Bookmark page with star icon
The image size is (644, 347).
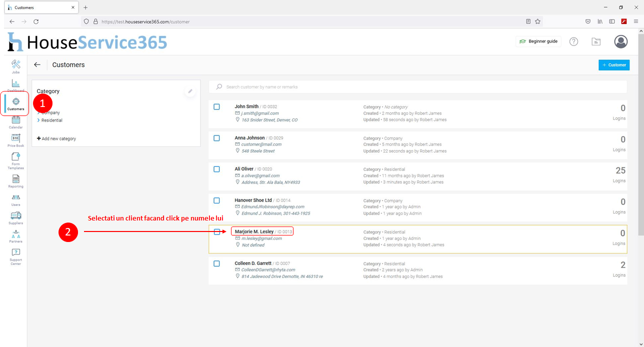click(x=537, y=21)
